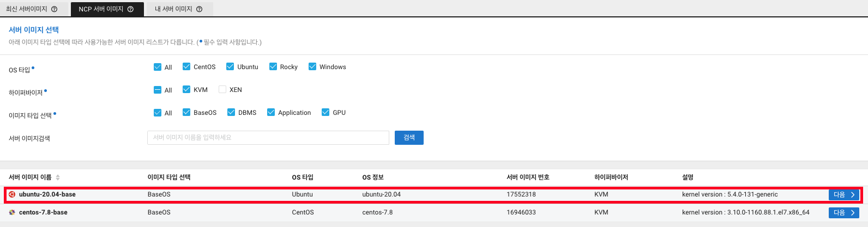Screen dimensions: 868x227
Task: Toggle the 하이퍼바이저 All checkbox
Action: pyautogui.click(x=158, y=90)
